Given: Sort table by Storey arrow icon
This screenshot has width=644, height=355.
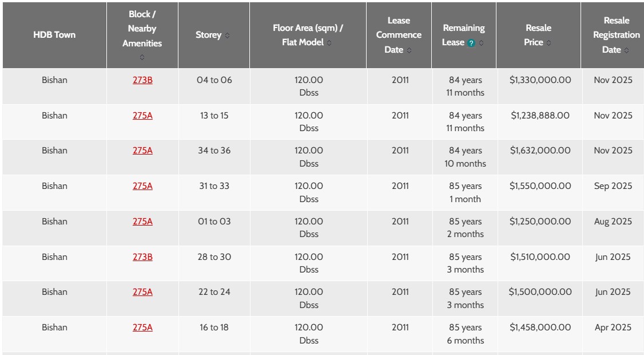Looking at the screenshot, I should [227, 35].
